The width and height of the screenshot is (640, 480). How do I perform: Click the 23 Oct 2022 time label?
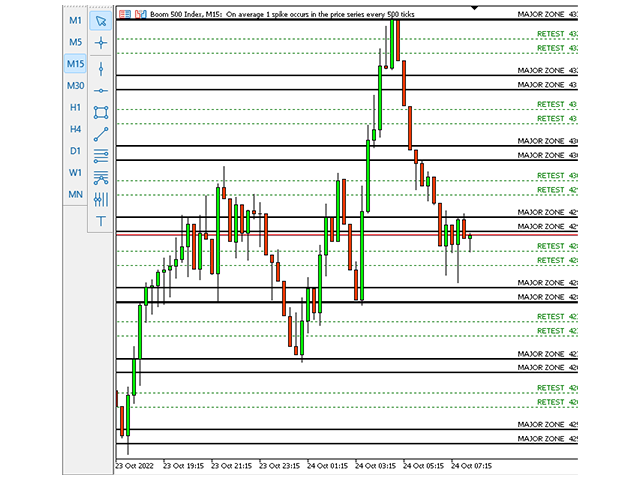pos(135,466)
